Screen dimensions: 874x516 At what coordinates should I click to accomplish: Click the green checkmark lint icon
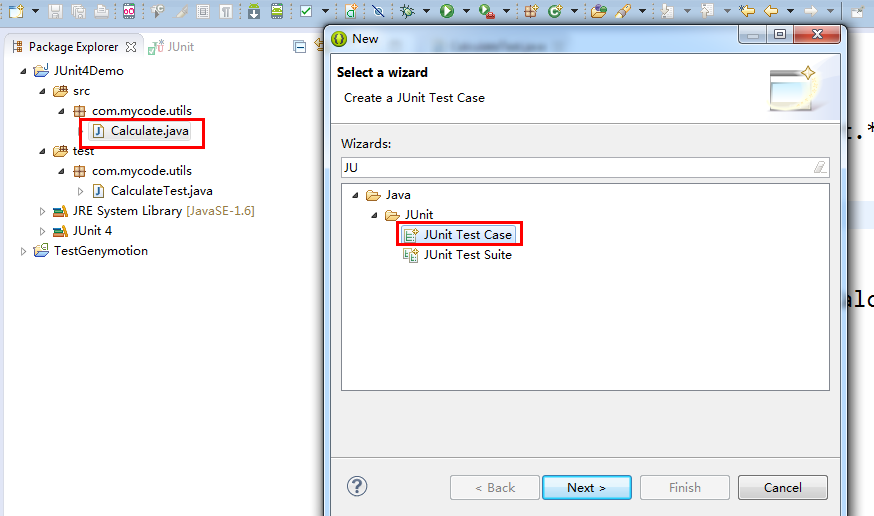pos(306,11)
